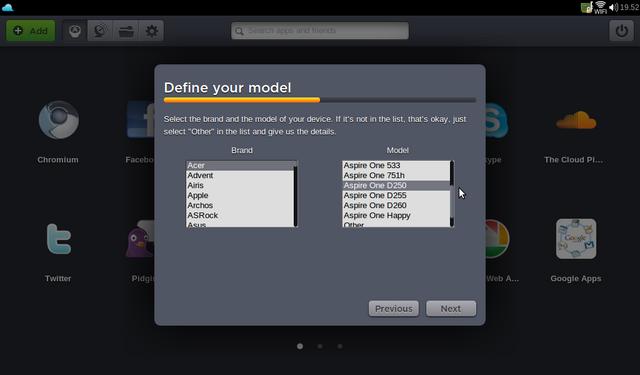Launch the Chromium app icon
The height and width of the screenshot is (375, 640).
58,120
